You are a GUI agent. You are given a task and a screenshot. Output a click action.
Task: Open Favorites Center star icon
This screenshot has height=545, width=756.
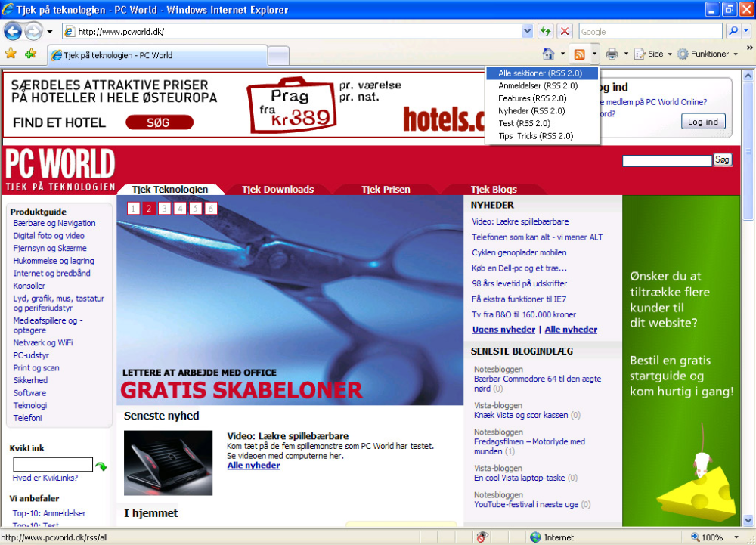tap(11, 54)
